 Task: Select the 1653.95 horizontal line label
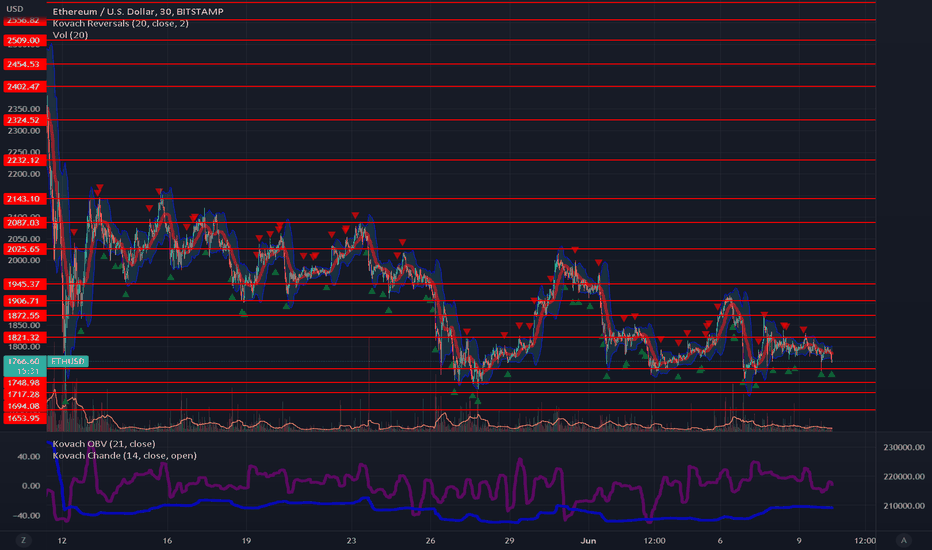coord(25,418)
